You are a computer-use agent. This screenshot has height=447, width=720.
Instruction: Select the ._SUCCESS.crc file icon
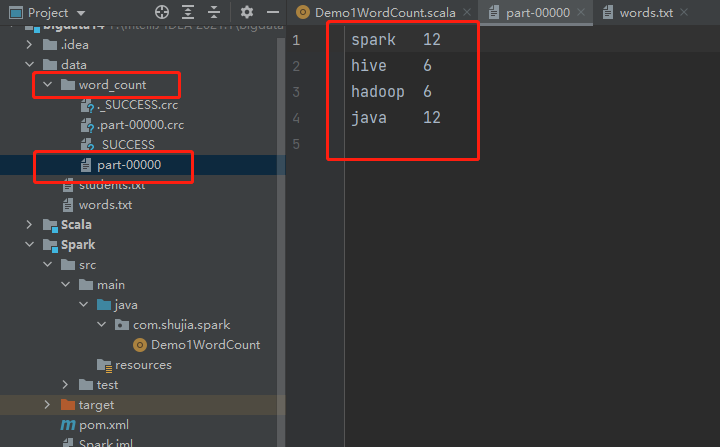coord(87,105)
